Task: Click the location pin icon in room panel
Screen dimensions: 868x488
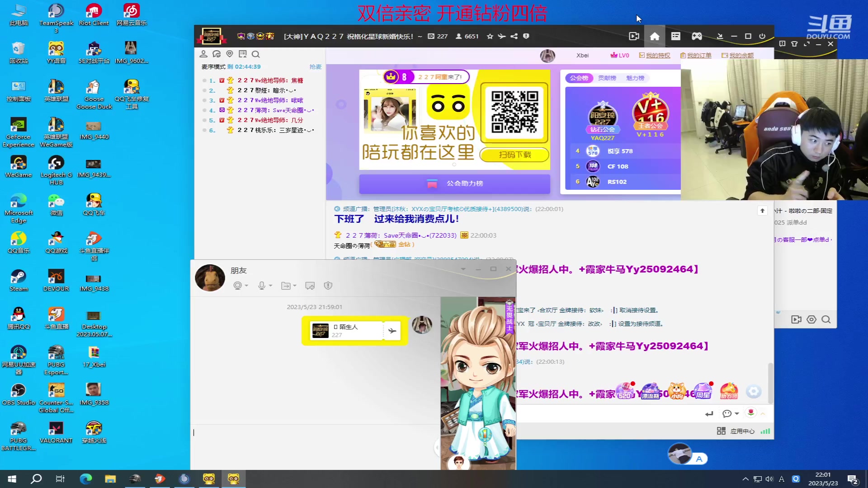Action: (230, 54)
